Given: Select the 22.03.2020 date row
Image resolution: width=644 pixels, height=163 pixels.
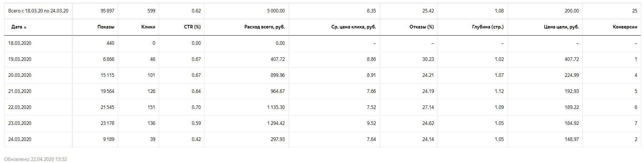Looking at the screenshot, I should pyautogui.click(x=20, y=107).
